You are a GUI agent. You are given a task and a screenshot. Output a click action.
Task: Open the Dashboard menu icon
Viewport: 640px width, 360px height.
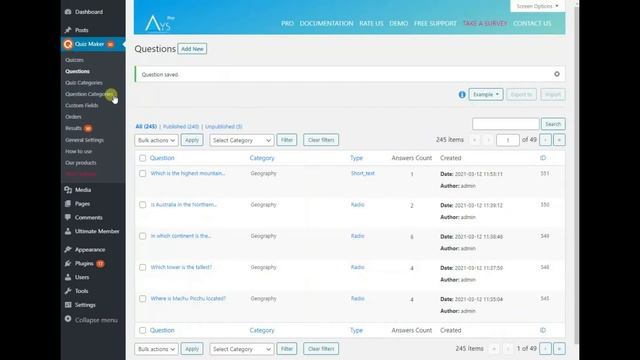click(x=68, y=12)
